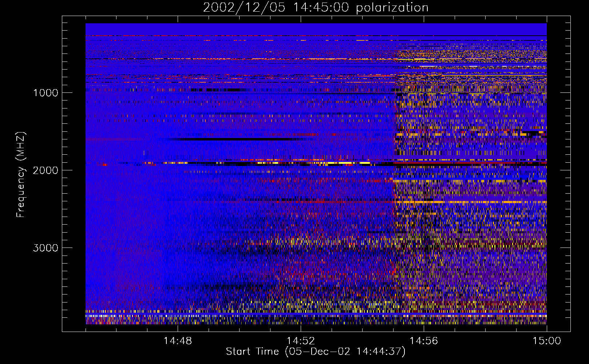This screenshot has height=364, width=589.
Task: Click the 1000 frequency tick label
Action: [46, 93]
